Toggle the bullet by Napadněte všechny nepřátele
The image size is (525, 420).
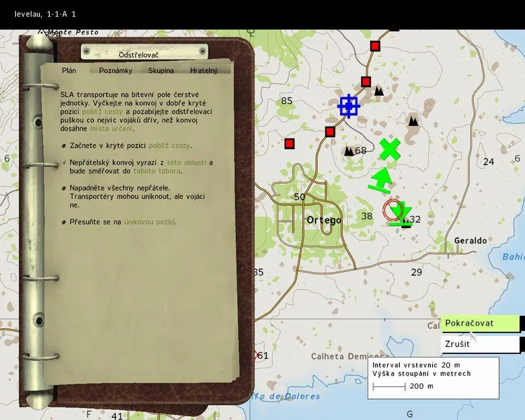tap(64, 188)
